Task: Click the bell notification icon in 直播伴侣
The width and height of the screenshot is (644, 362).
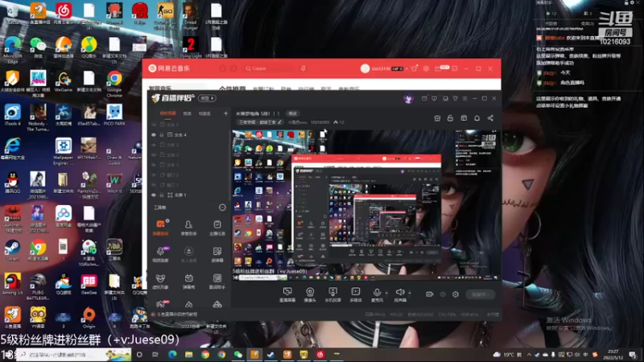Action: tap(477, 118)
